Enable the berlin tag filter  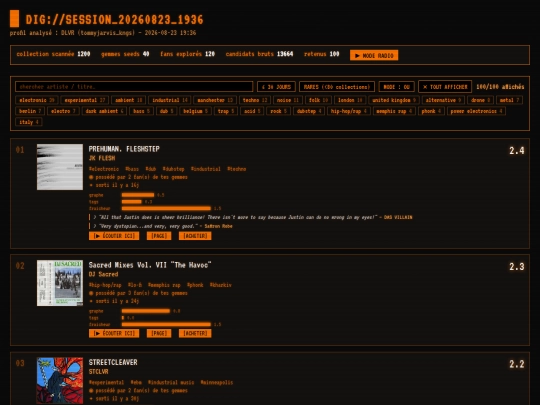[x=30, y=111]
